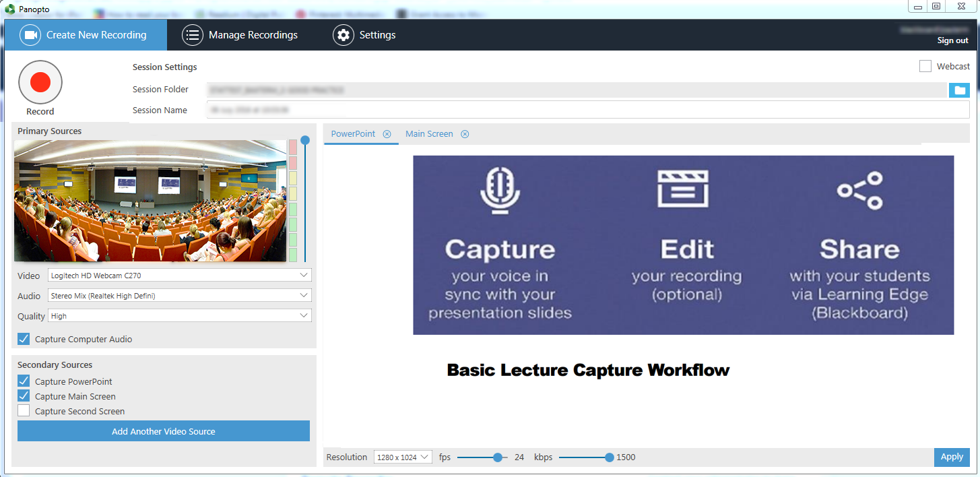The width and height of the screenshot is (980, 477).
Task: Click Add Another Video Source button
Action: coord(164,431)
